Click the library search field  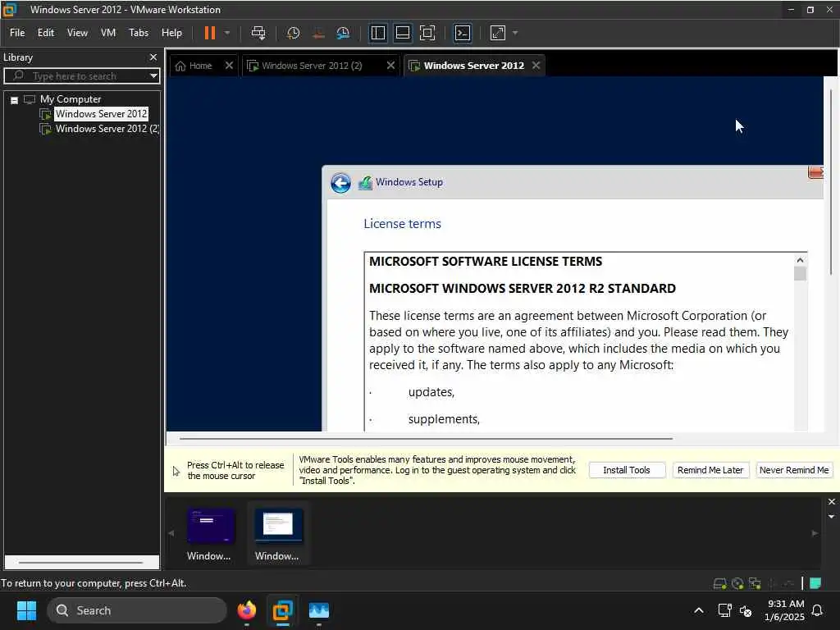[x=76, y=75]
